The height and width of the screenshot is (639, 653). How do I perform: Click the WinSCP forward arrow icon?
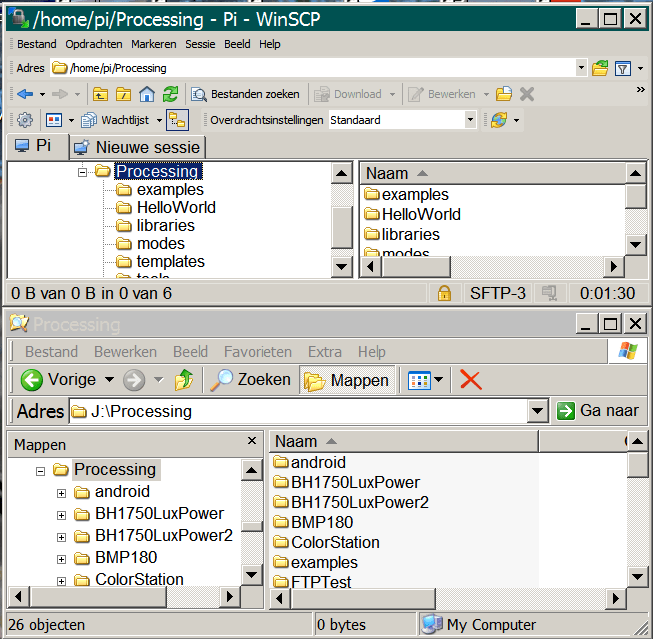click(60, 94)
